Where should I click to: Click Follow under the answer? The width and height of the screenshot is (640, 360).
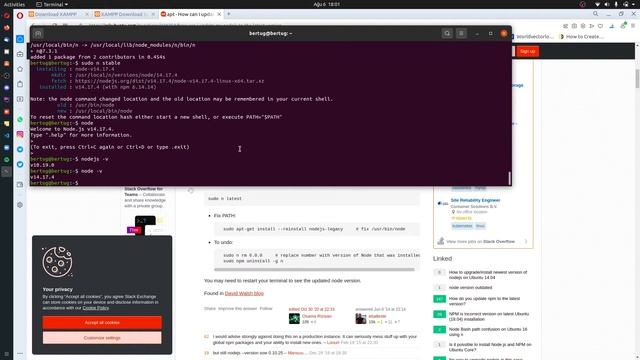pos(266,309)
